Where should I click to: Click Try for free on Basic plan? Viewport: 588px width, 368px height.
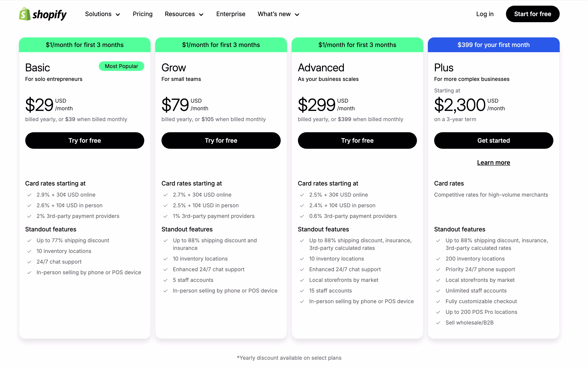84,141
